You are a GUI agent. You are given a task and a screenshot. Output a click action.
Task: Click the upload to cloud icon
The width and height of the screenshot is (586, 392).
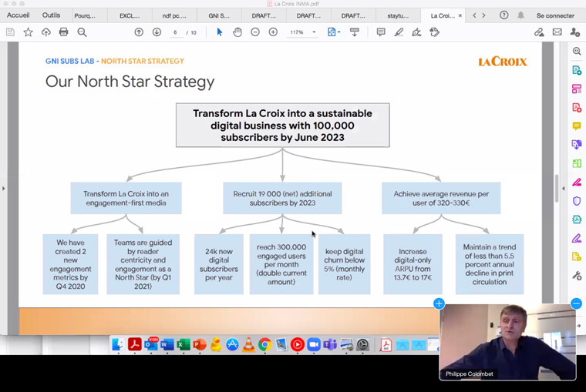coord(46,32)
